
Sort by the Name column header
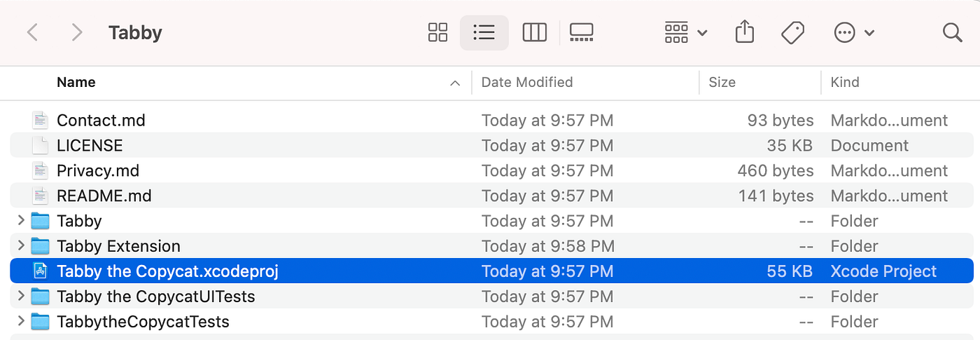pos(76,82)
